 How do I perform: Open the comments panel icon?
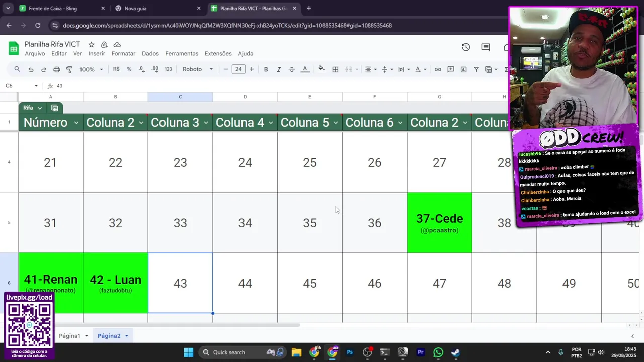point(486,47)
